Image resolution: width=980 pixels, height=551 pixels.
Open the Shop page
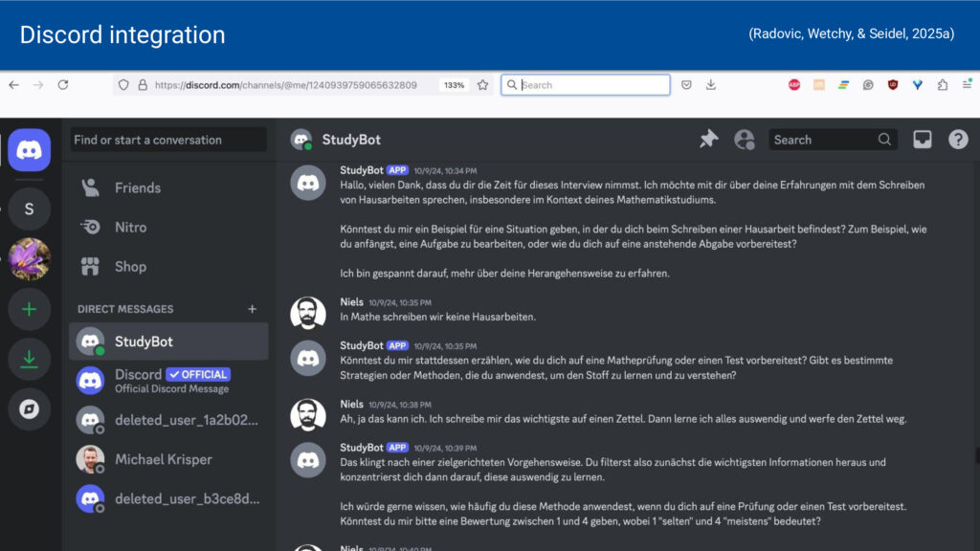coord(168,267)
